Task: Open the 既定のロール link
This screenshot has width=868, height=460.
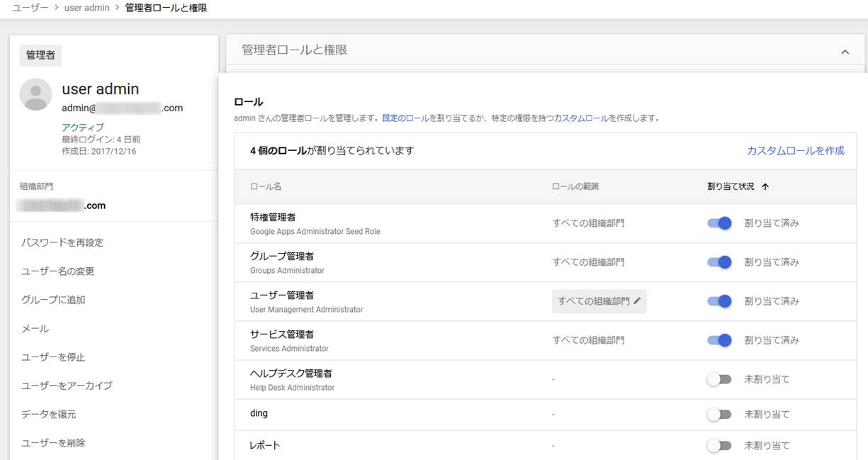Action: click(x=405, y=118)
